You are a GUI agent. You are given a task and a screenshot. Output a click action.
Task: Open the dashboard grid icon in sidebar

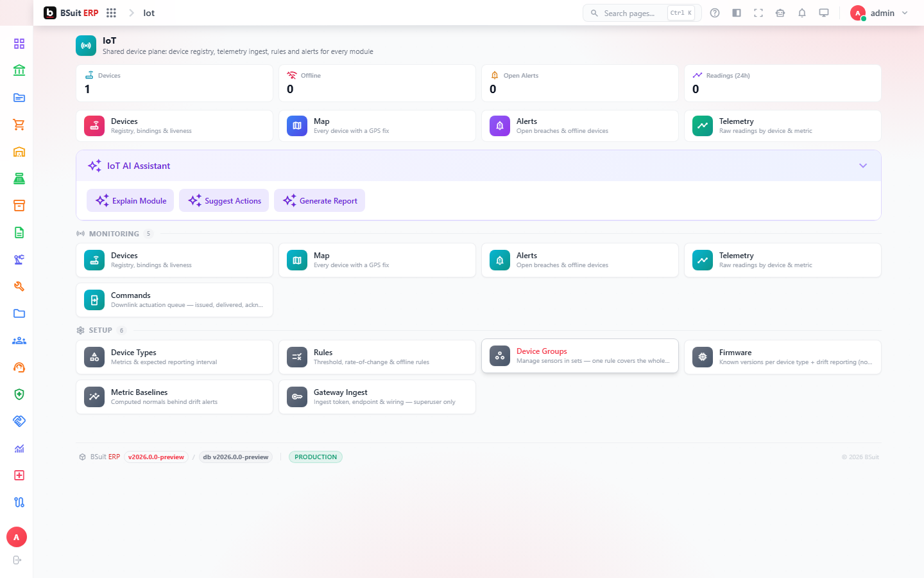(x=19, y=44)
